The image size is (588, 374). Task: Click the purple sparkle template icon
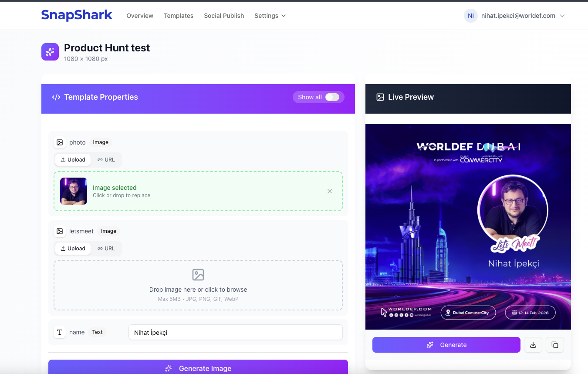point(50,52)
